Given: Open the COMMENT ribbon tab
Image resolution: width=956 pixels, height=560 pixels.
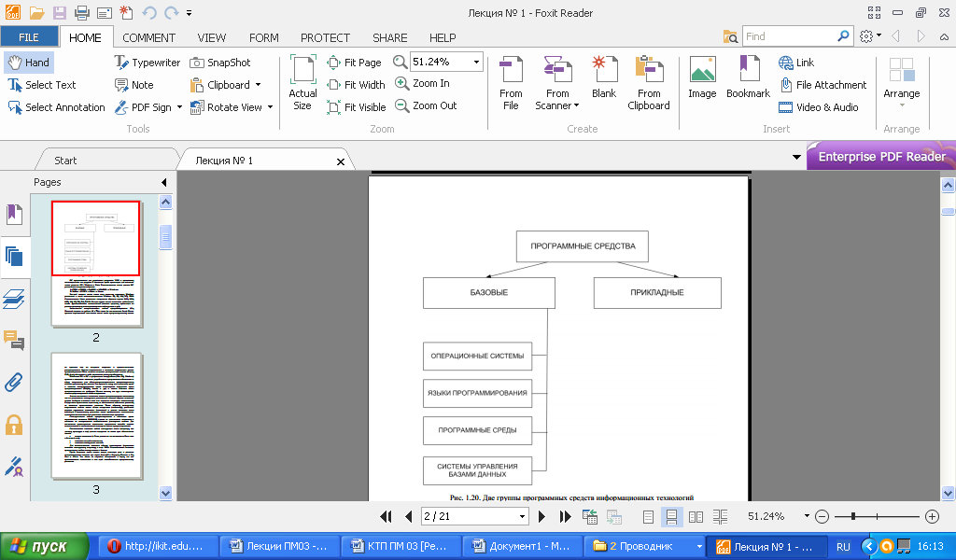Looking at the screenshot, I should pos(148,37).
